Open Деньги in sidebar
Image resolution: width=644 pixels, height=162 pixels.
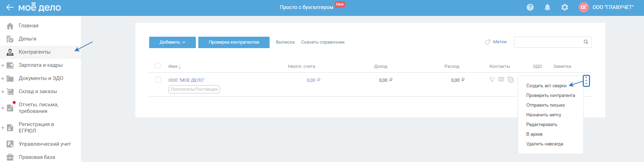click(27, 39)
